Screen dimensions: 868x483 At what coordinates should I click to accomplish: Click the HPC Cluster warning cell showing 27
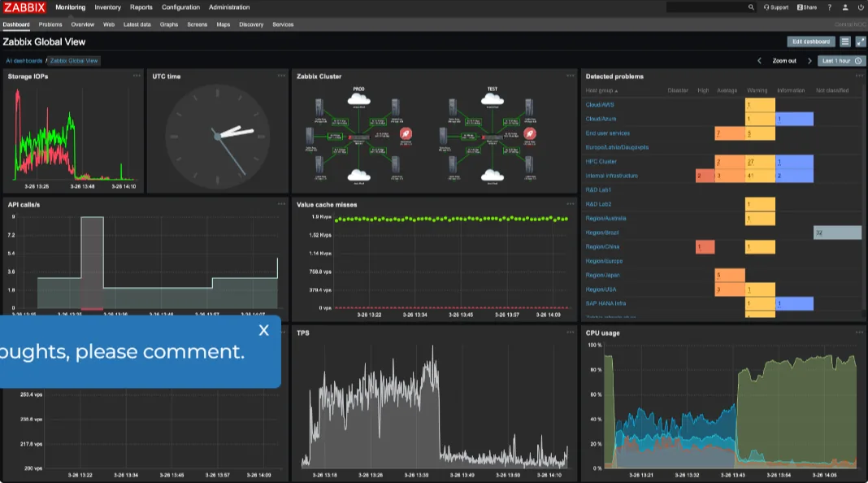click(x=760, y=161)
